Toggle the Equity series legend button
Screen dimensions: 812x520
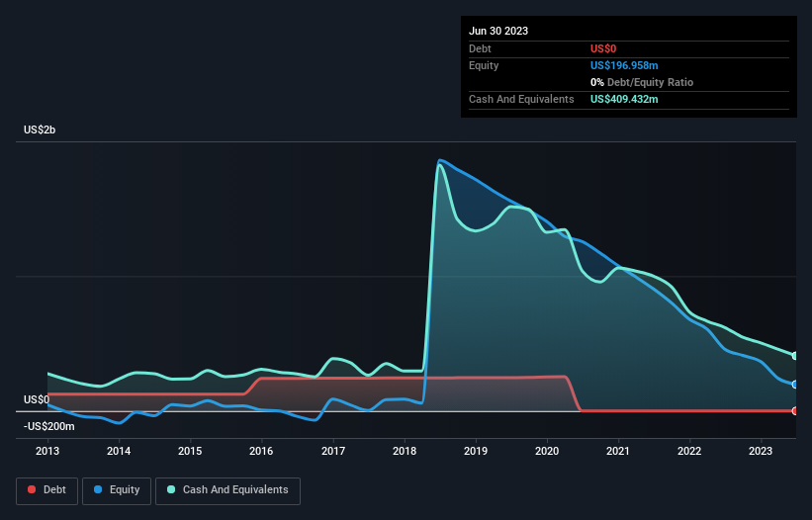[117, 490]
